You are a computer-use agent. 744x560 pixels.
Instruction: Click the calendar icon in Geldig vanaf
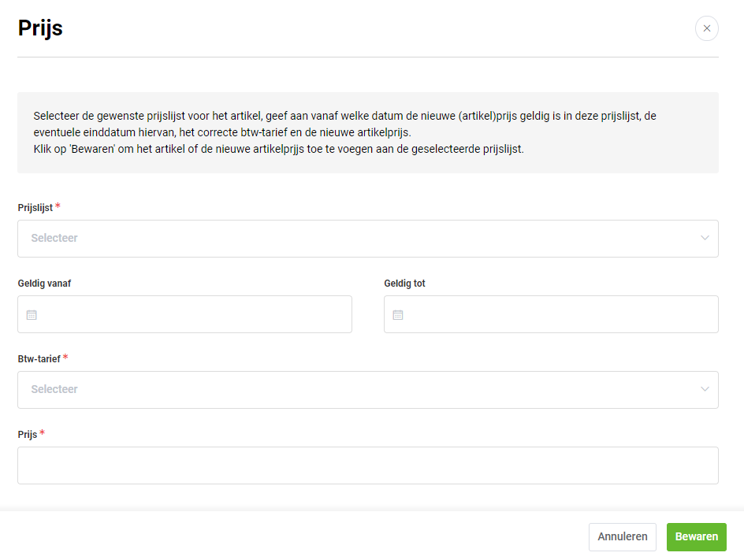point(32,315)
